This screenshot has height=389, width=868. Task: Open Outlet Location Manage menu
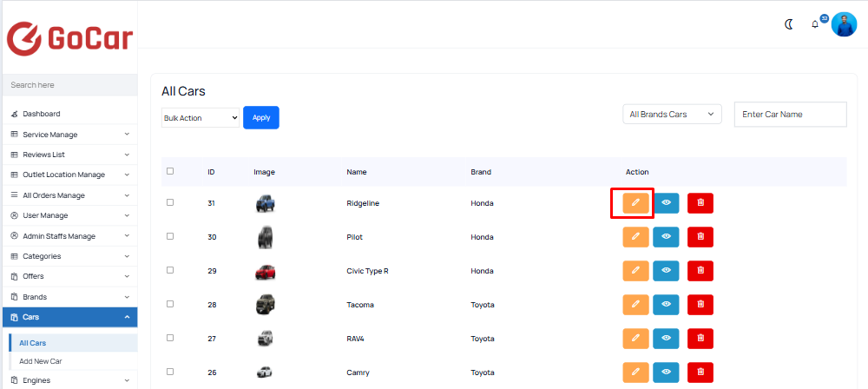69,175
